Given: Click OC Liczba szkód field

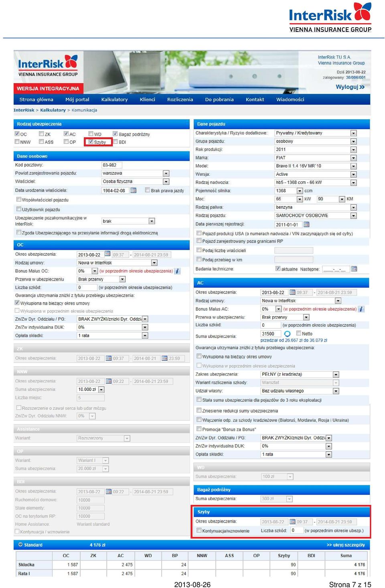Looking at the screenshot, I should coord(87,287).
